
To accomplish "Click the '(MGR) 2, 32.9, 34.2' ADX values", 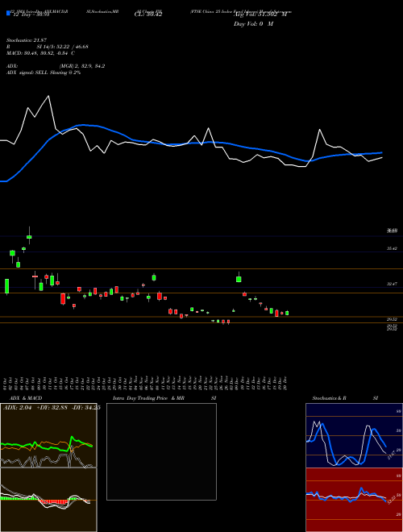I will click(x=82, y=66).
